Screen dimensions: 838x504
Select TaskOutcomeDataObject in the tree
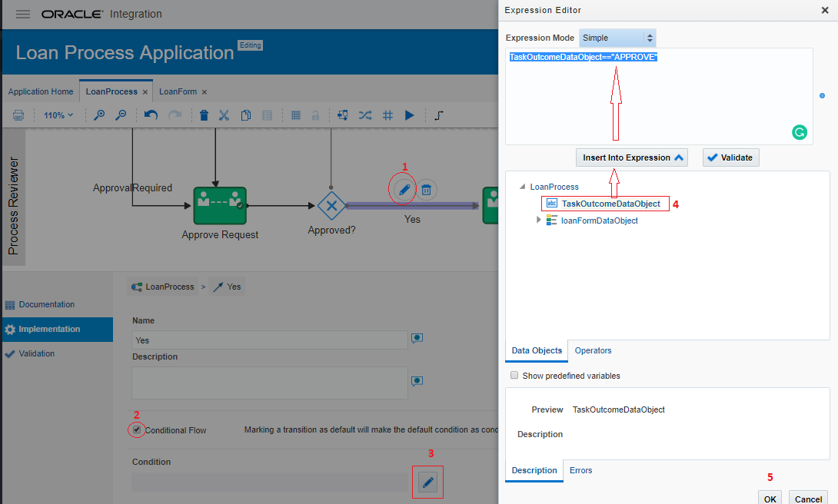(x=610, y=204)
